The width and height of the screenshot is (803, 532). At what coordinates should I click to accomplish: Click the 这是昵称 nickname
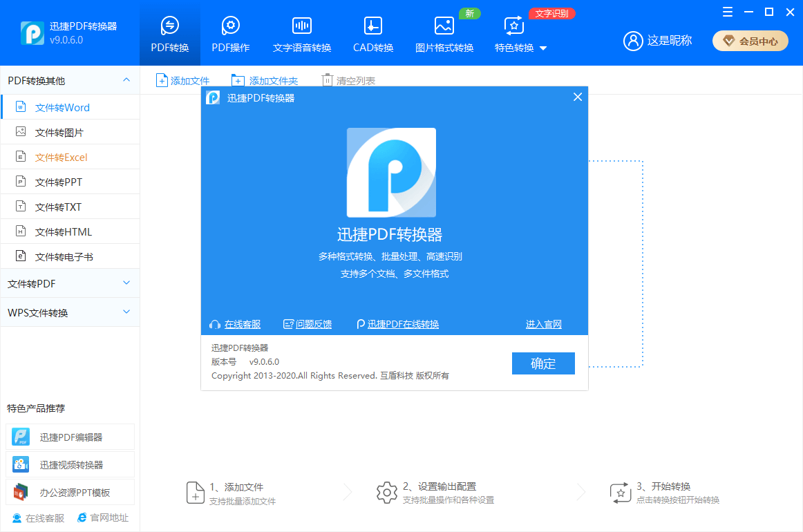(x=670, y=41)
